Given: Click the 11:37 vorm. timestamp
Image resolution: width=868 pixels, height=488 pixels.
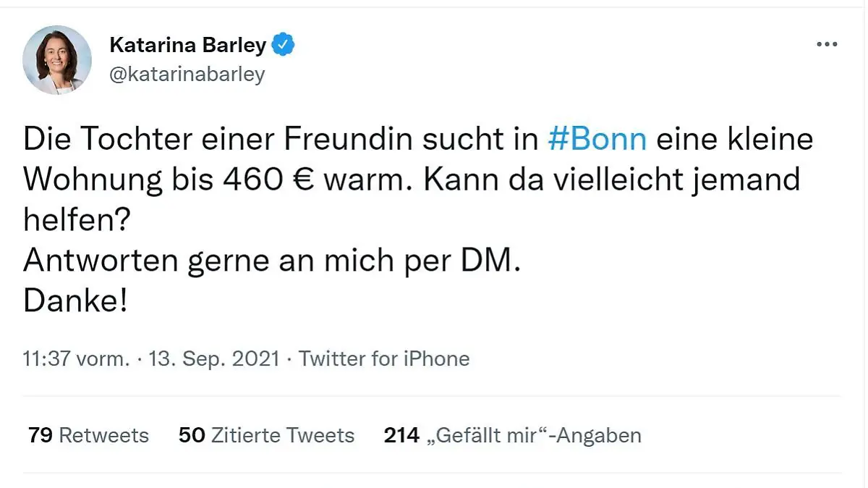Looking at the screenshot, I should click(77, 358).
